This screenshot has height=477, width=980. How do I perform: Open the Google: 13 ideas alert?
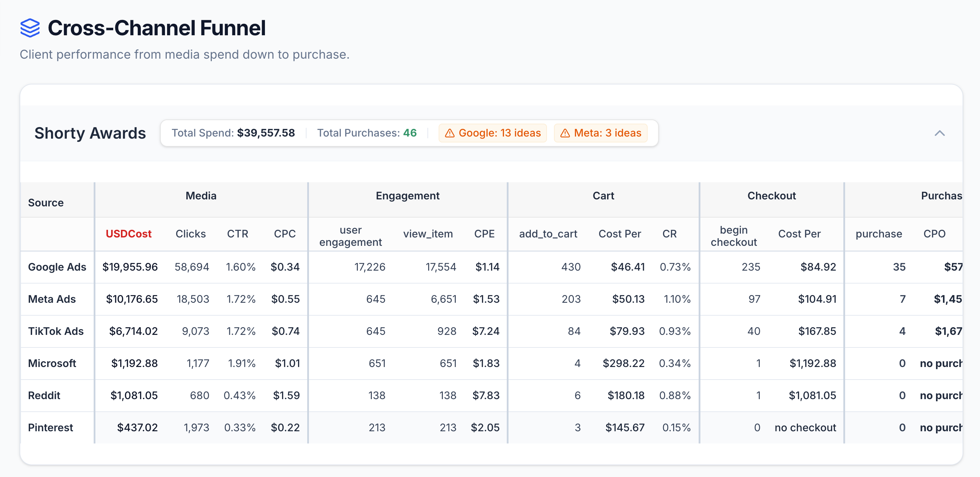(493, 133)
